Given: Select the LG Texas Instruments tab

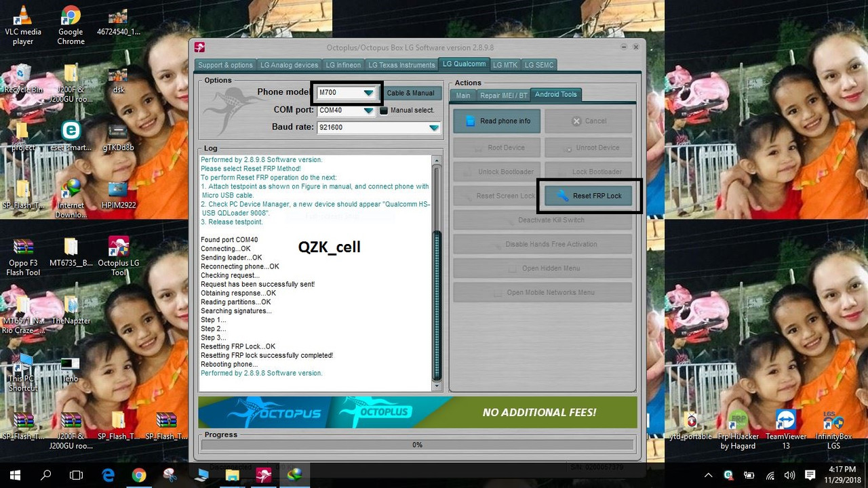Looking at the screenshot, I should point(401,65).
